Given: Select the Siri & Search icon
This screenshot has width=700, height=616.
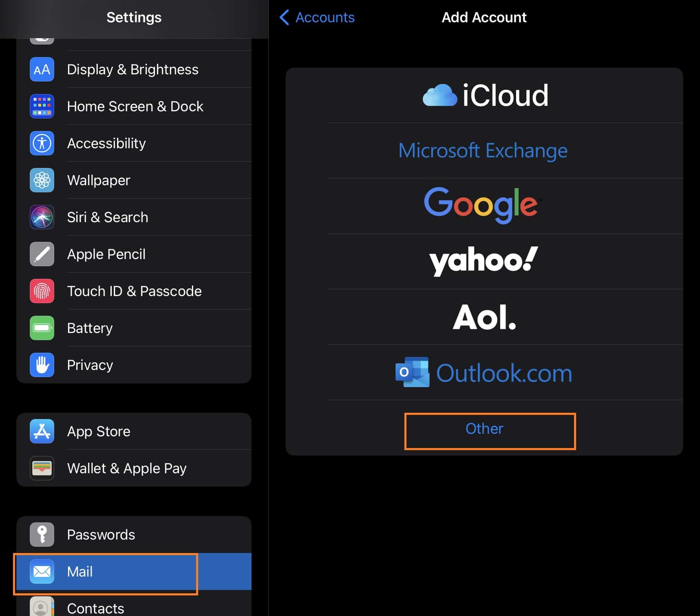Looking at the screenshot, I should (x=42, y=217).
